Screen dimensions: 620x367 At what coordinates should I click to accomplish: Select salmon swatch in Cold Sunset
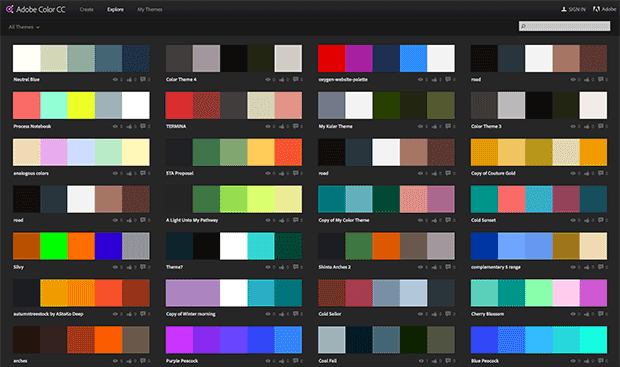pyautogui.click(x=511, y=199)
